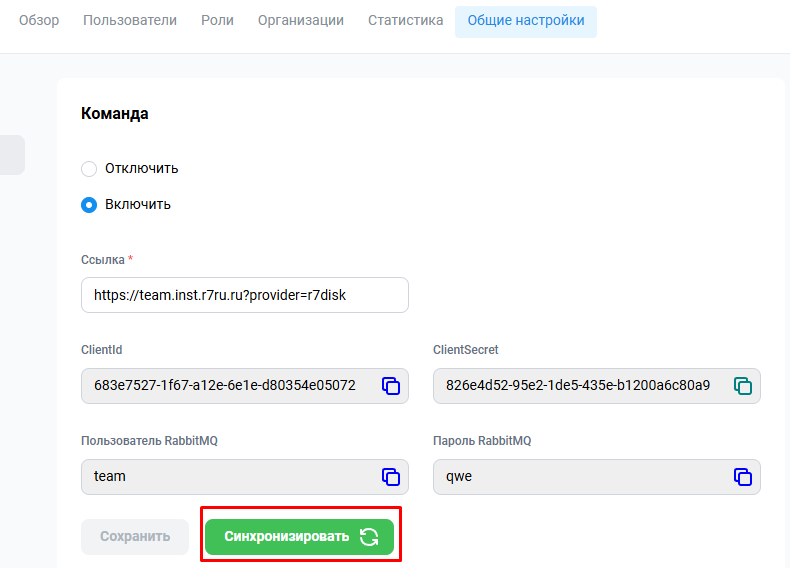Switch to the Пользователи tab
The image size is (790, 568).
130,21
